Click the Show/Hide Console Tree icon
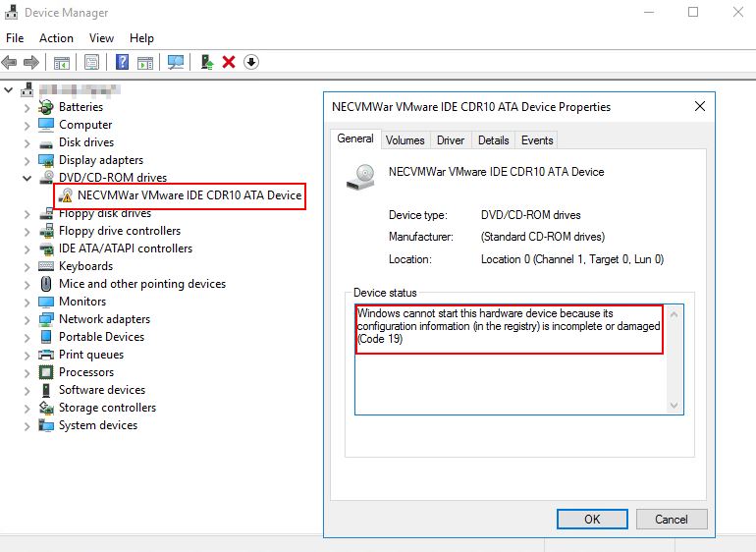Viewport: 756px width, 552px height. (x=62, y=62)
